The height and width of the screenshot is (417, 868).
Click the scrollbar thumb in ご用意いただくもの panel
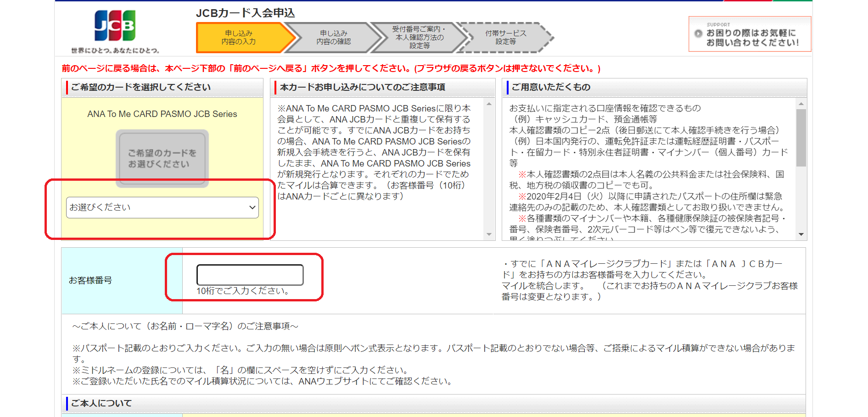(801, 138)
